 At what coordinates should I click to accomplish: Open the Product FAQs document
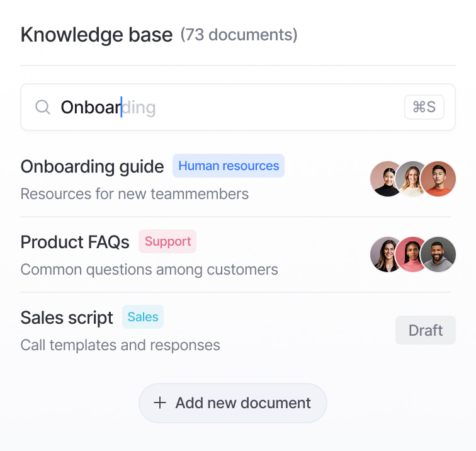pos(75,242)
